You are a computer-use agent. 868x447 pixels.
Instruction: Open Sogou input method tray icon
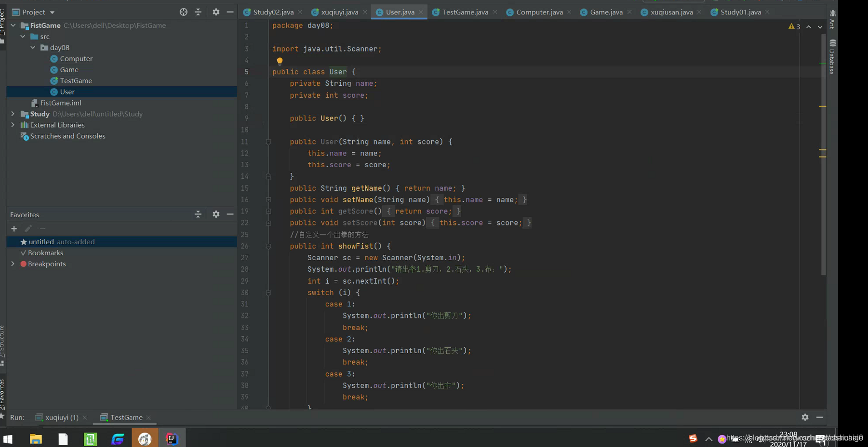(x=693, y=438)
